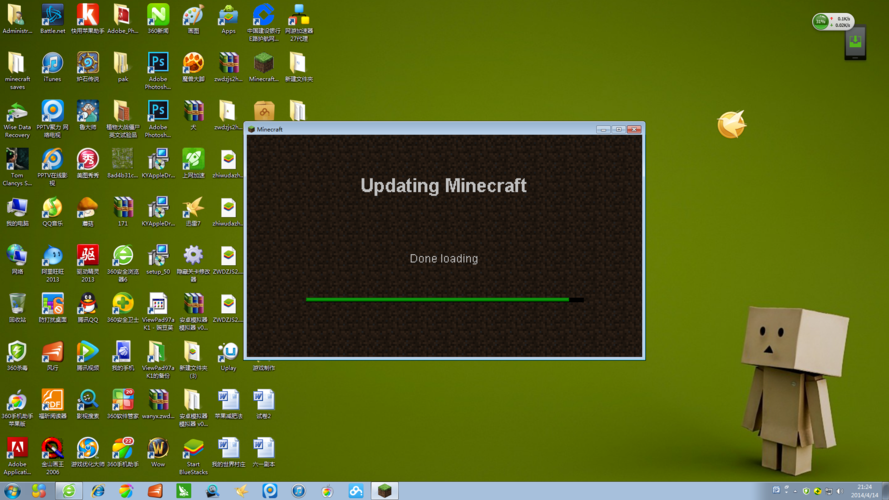Image resolution: width=889 pixels, height=500 pixels.
Task: Open the Word document beside wanyx.zwd folder
Action: pos(228,404)
